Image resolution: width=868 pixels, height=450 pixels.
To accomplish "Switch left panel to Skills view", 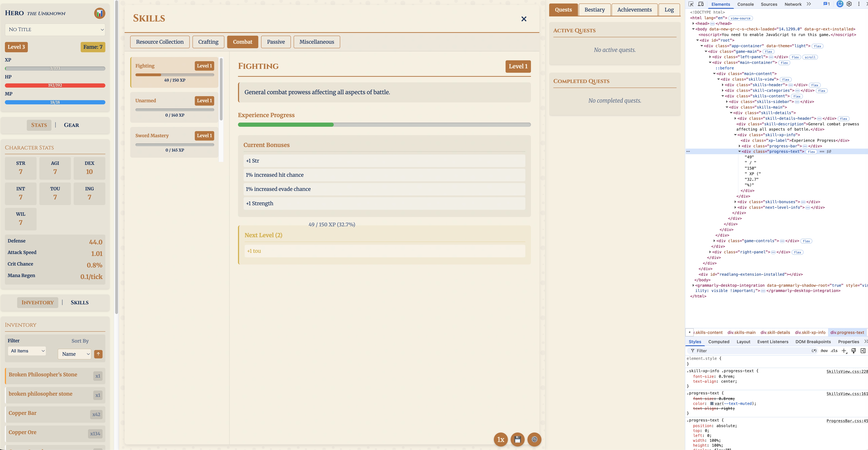I will pyautogui.click(x=79, y=303).
